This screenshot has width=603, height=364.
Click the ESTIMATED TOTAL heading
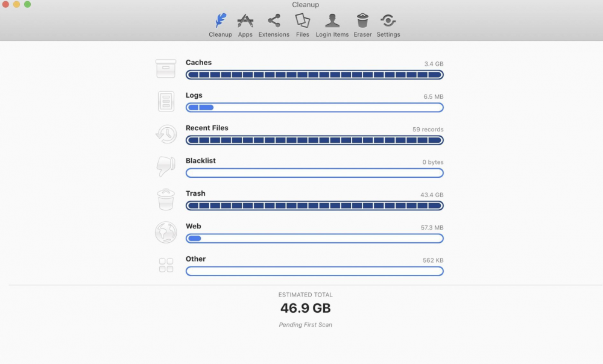(305, 295)
